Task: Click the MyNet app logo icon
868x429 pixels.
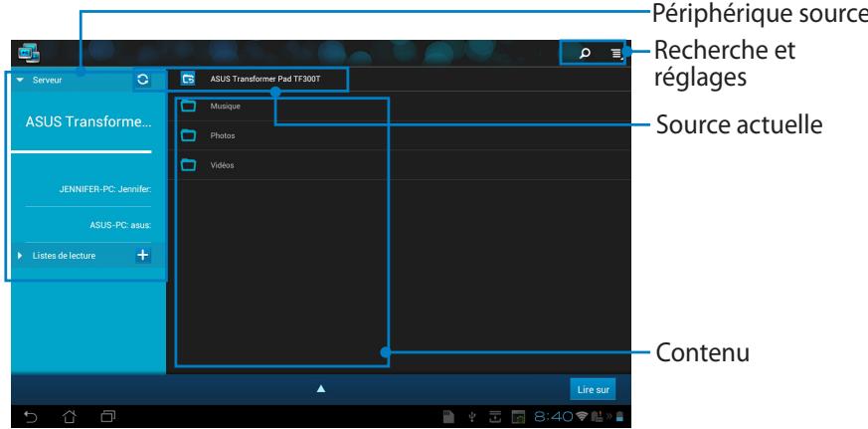Action: [28, 53]
